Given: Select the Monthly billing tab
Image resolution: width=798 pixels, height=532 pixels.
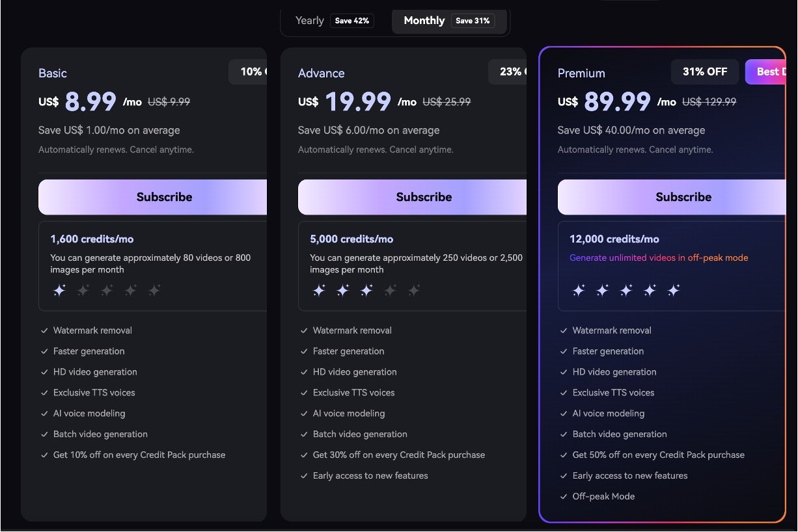Looking at the screenshot, I should [x=424, y=21].
